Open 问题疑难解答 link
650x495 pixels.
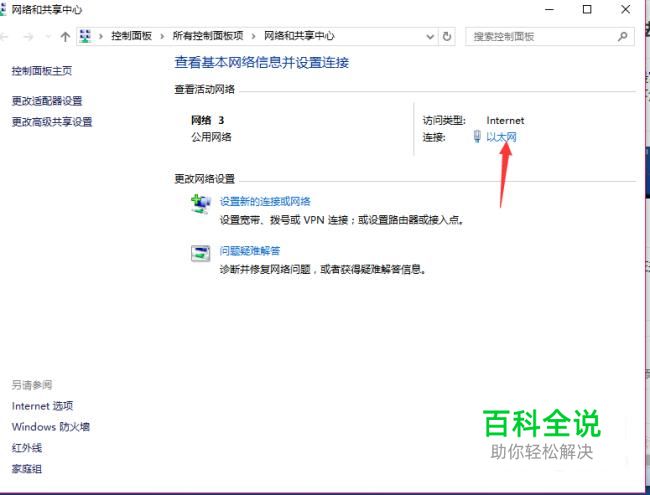point(250,251)
